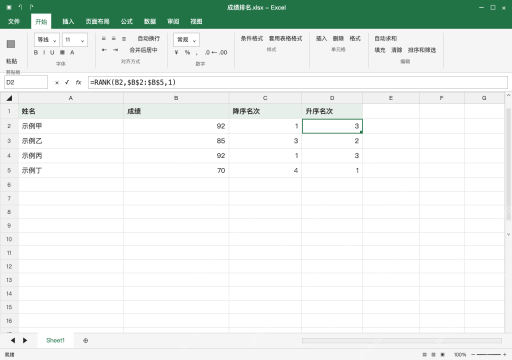Image resolution: width=512 pixels, height=360 pixels.
Task: Open 条件格式 conditional formatting
Action: tap(252, 38)
